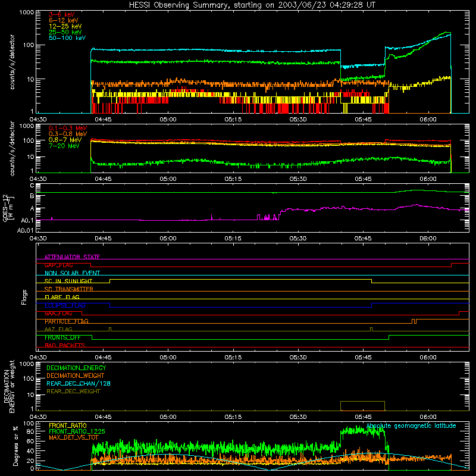Click the 05:15 tick under the top panel

(233, 120)
